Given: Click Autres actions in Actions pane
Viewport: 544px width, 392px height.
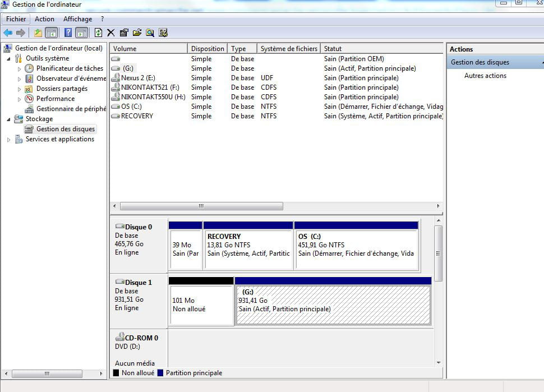Looking at the screenshot, I should 485,76.
